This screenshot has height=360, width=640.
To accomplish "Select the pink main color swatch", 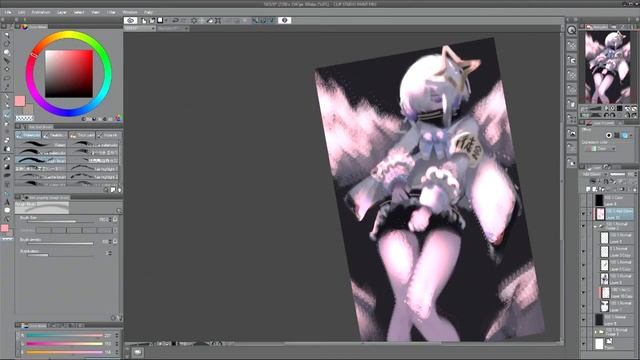I will pos(20,101).
